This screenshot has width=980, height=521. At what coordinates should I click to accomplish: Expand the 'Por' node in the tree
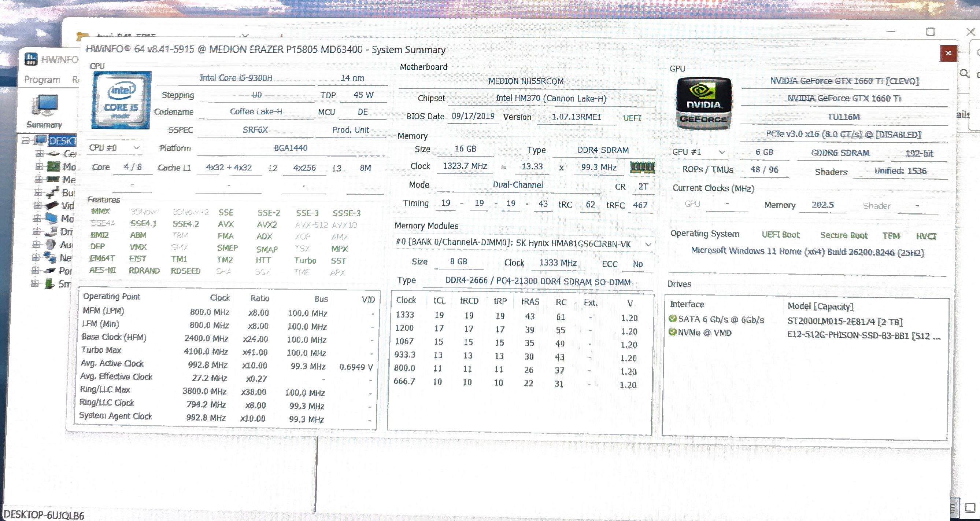coord(35,271)
